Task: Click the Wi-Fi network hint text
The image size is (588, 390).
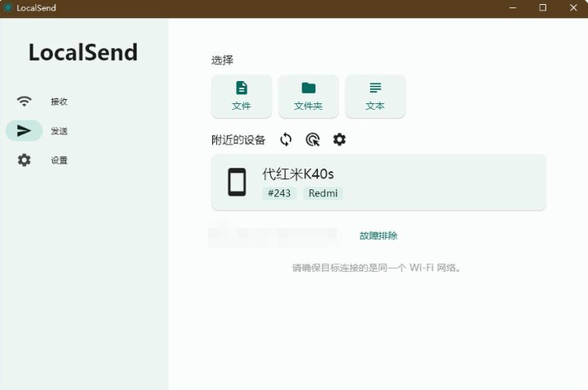Action: pyautogui.click(x=377, y=268)
